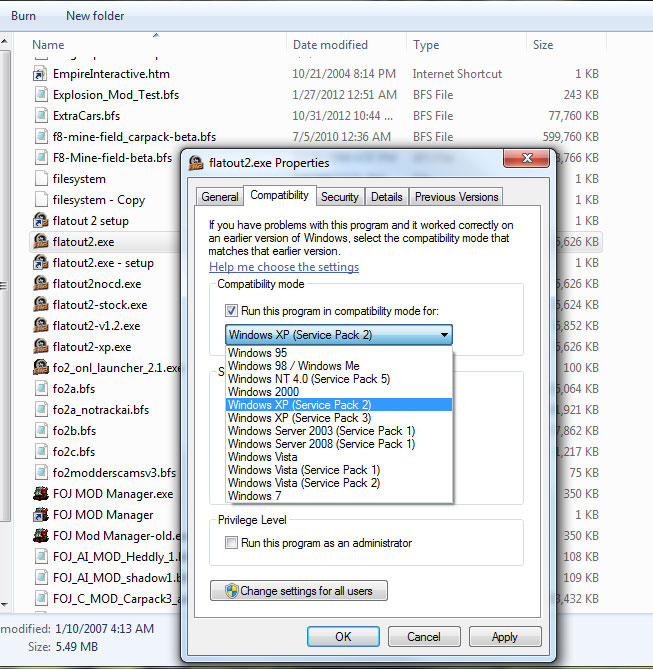The image size is (653, 669).
Task: Check Run this program as an administrator
Action: pyautogui.click(x=231, y=543)
